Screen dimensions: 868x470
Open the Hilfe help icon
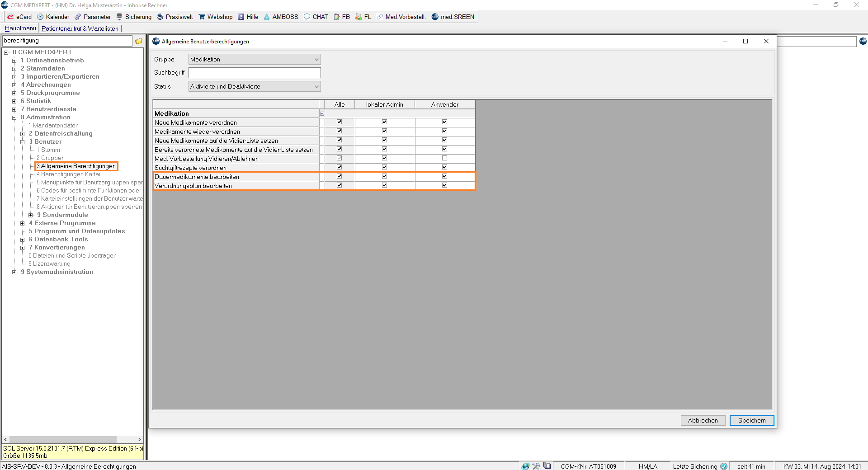click(241, 17)
